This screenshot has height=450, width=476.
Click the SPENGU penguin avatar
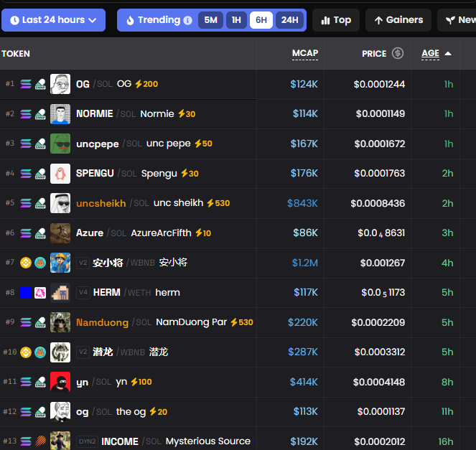(60, 174)
